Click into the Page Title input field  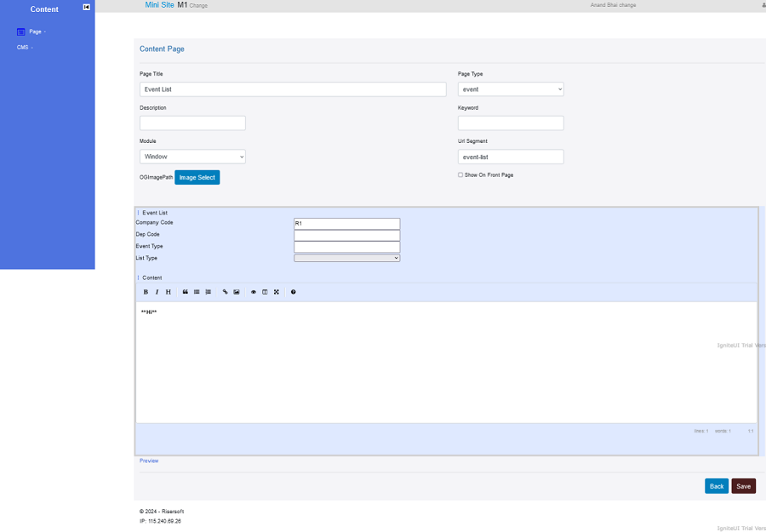(x=293, y=89)
